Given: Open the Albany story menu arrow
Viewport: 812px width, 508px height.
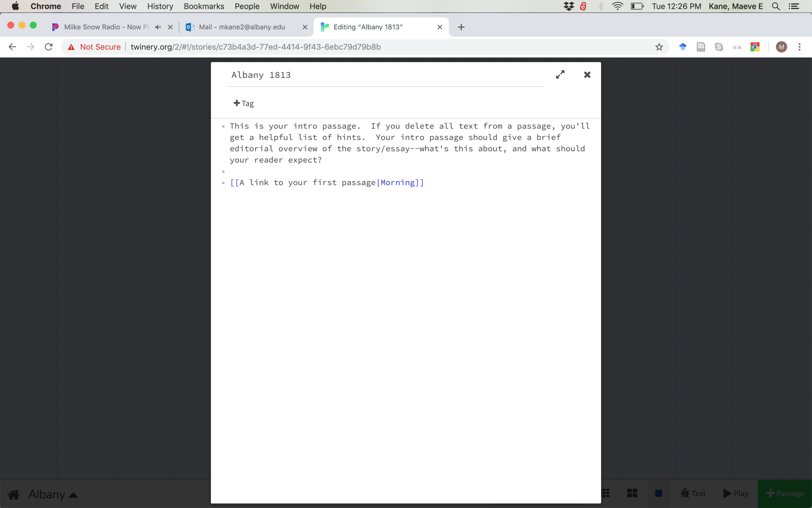Looking at the screenshot, I should 74,495.
